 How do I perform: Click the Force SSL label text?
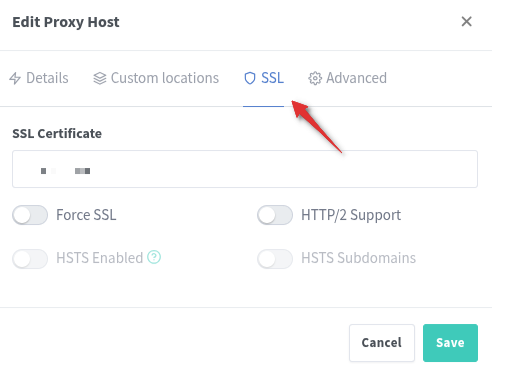86,215
